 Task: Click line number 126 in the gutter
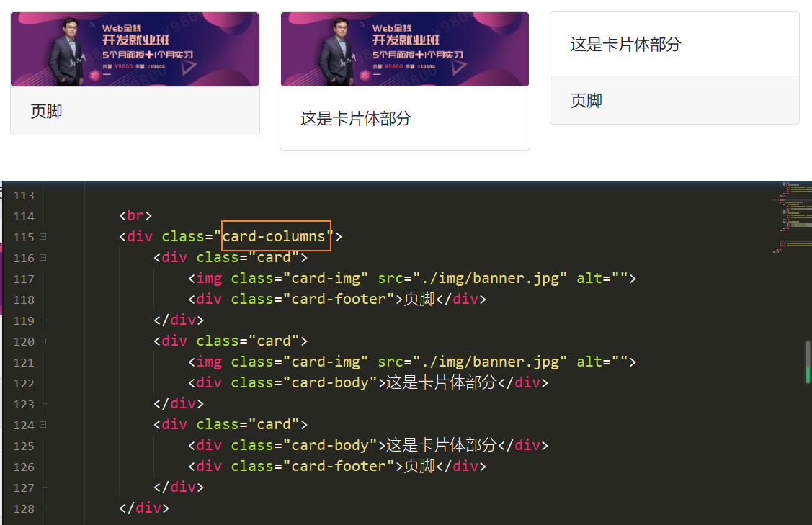click(x=24, y=467)
